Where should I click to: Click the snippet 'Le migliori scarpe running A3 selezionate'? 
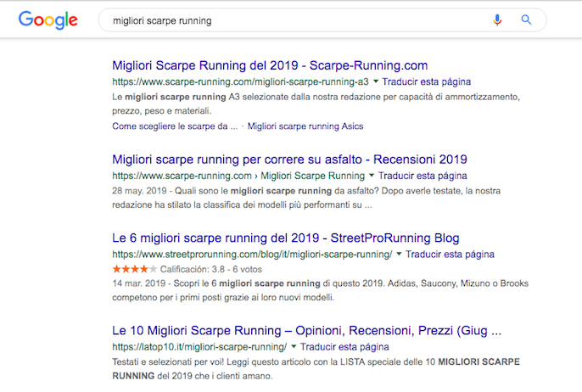(x=316, y=104)
